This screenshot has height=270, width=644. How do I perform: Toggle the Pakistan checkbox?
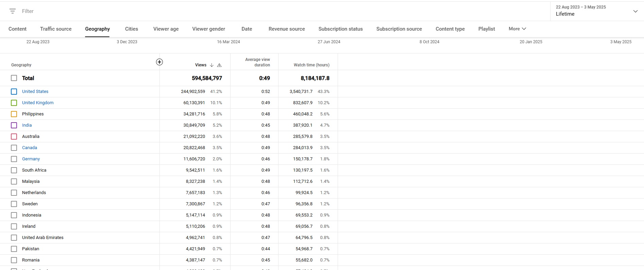tap(14, 249)
